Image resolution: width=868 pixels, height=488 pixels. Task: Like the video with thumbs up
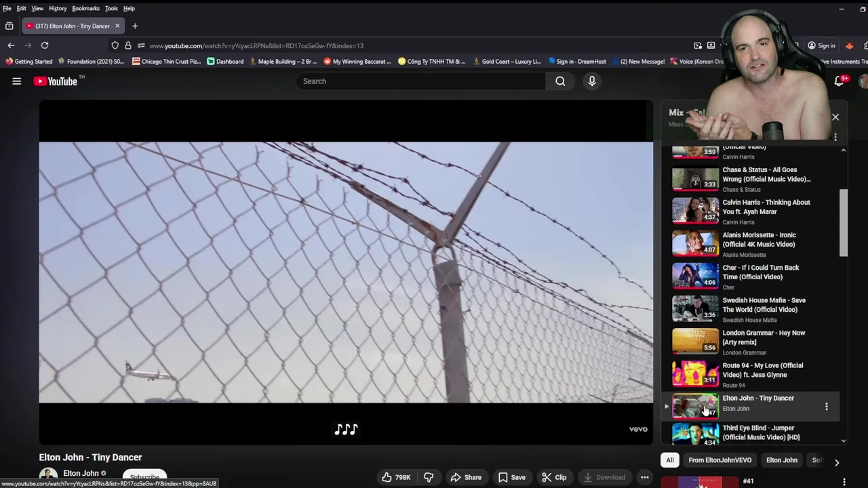pos(396,477)
